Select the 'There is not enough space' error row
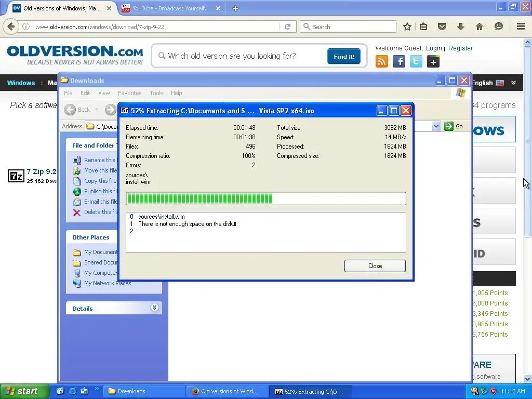 coord(265,224)
